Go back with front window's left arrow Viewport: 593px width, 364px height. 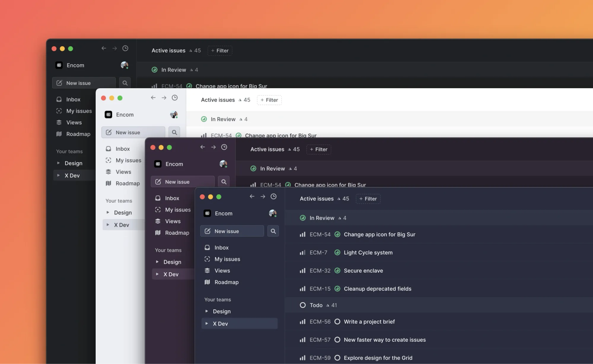(252, 197)
